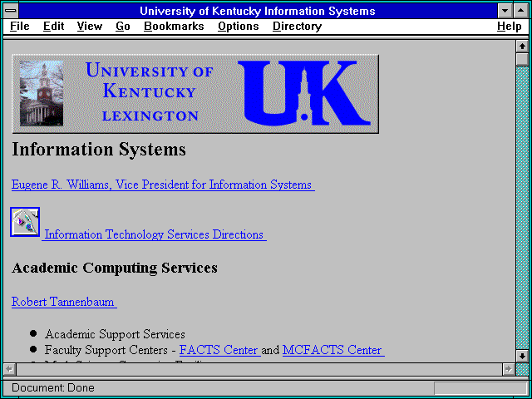532x399 pixels.
Task: Click the 'Document: Done' status text
Action: point(53,388)
